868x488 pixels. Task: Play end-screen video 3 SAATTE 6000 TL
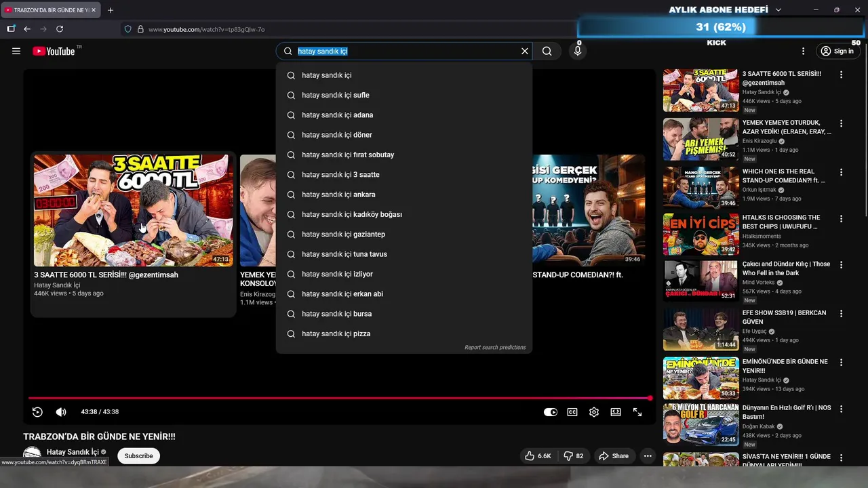134,210
